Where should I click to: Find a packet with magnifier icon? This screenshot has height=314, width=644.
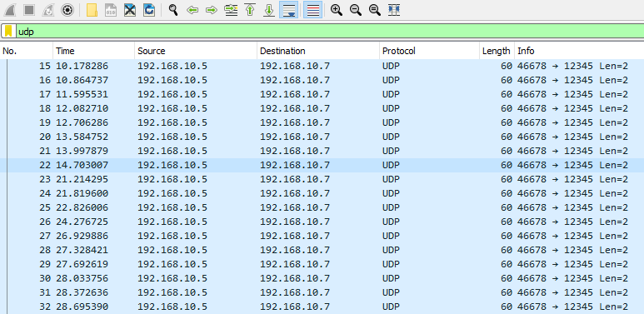[173, 10]
